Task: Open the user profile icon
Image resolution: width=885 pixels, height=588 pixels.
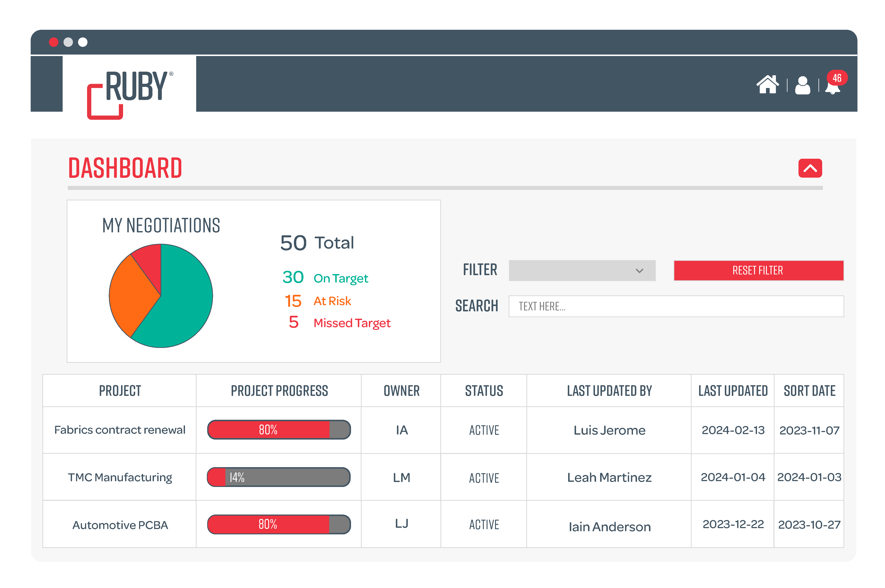Action: (802, 85)
